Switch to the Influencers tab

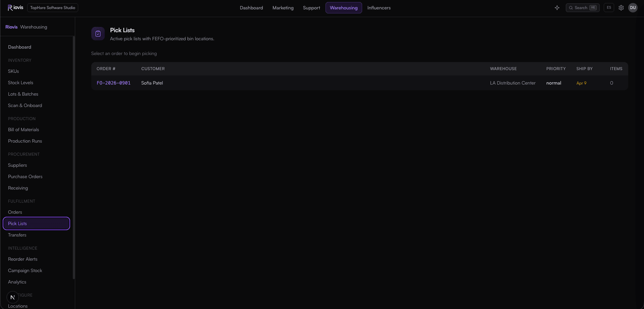pos(379,8)
